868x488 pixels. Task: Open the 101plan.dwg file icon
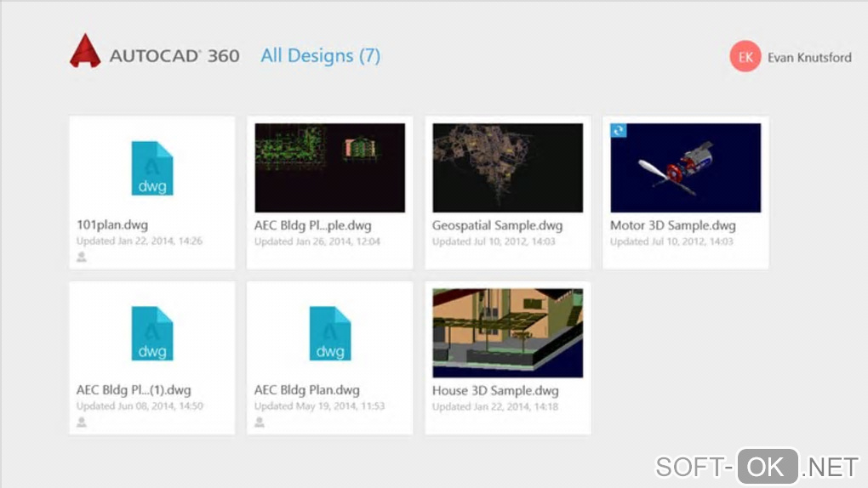(152, 168)
